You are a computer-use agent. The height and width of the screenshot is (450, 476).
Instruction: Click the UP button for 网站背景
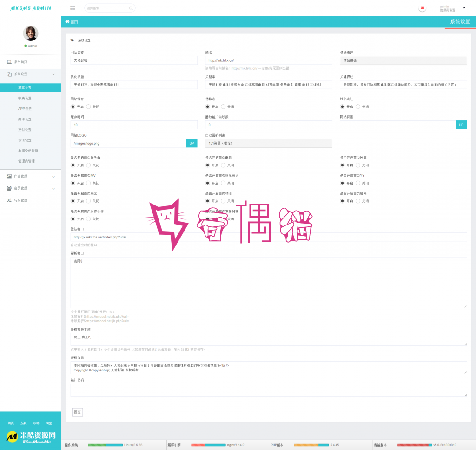(x=461, y=125)
